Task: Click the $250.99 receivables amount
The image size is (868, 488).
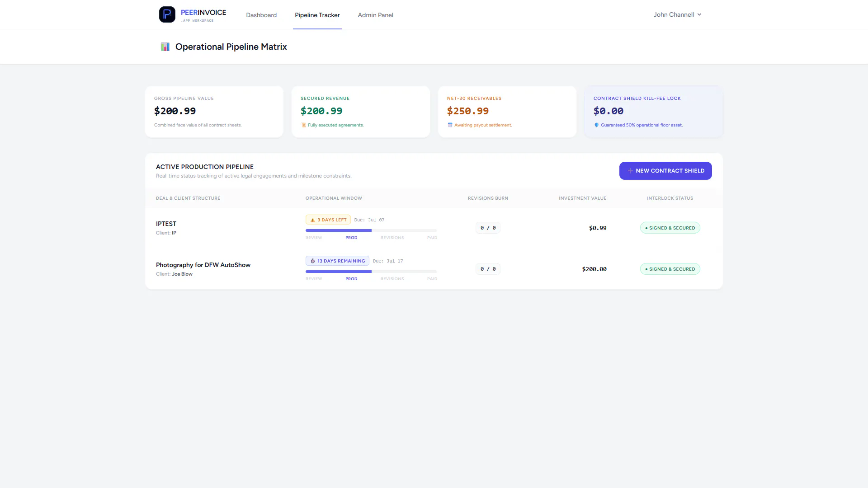Action: tap(468, 111)
